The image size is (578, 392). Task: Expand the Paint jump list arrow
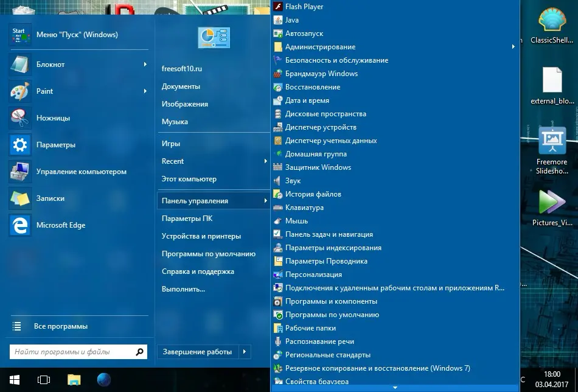pos(145,91)
